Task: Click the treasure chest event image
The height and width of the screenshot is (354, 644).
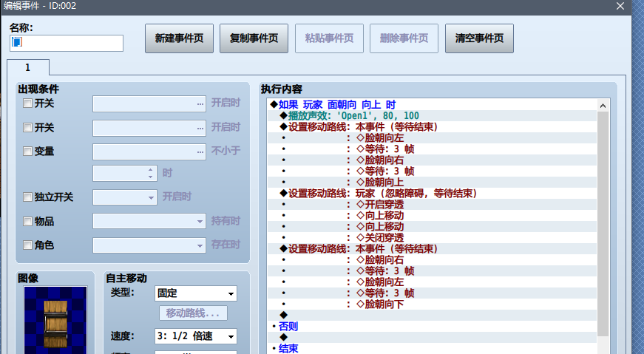Action: tap(55, 320)
